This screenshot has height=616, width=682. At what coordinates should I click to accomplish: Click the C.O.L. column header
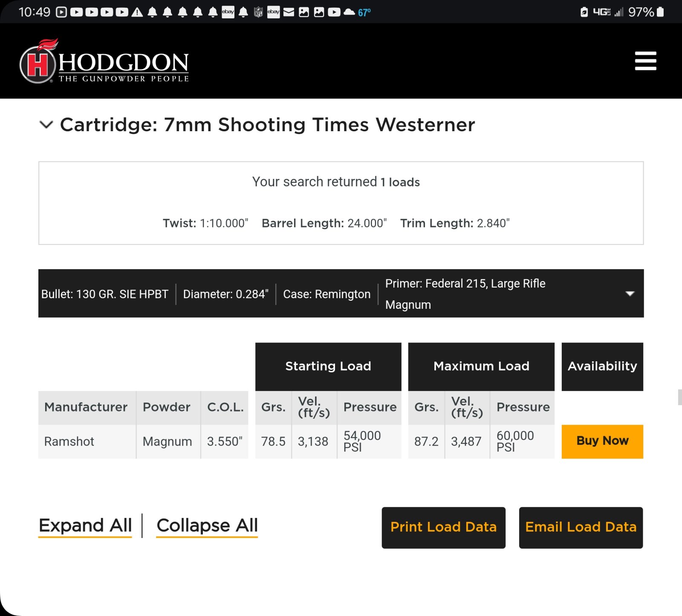point(225,408)
